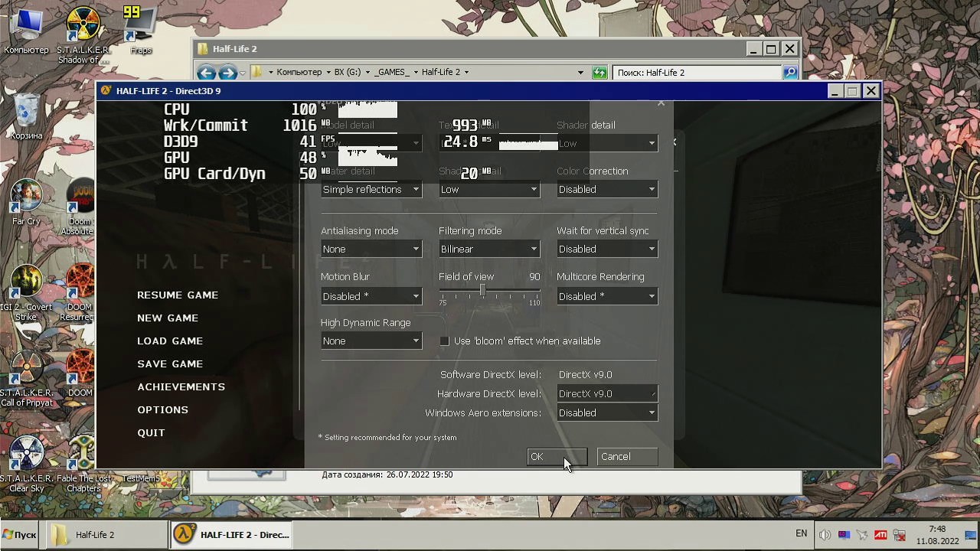
Task: Select RESUME GAME in the main menu
Action: click(178, 295)
